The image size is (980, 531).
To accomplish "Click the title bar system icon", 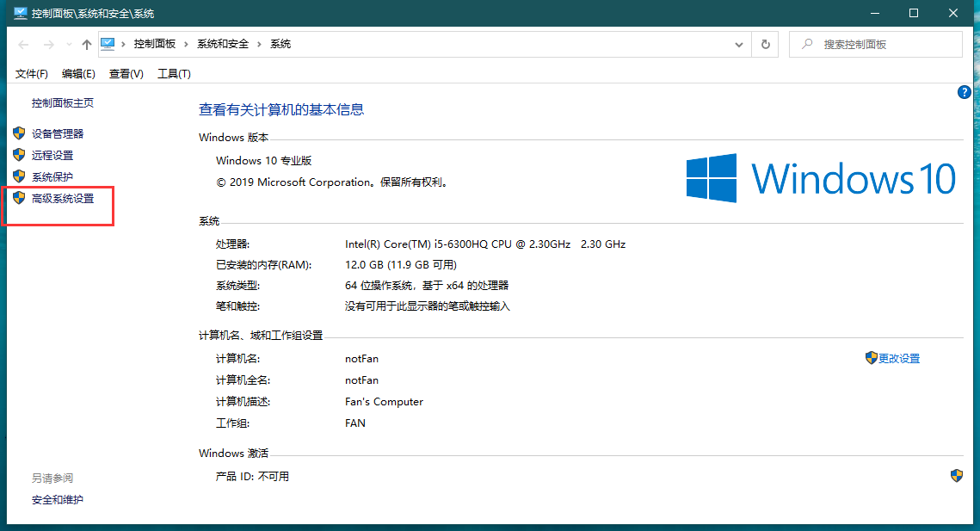I will tap(20, 13).
